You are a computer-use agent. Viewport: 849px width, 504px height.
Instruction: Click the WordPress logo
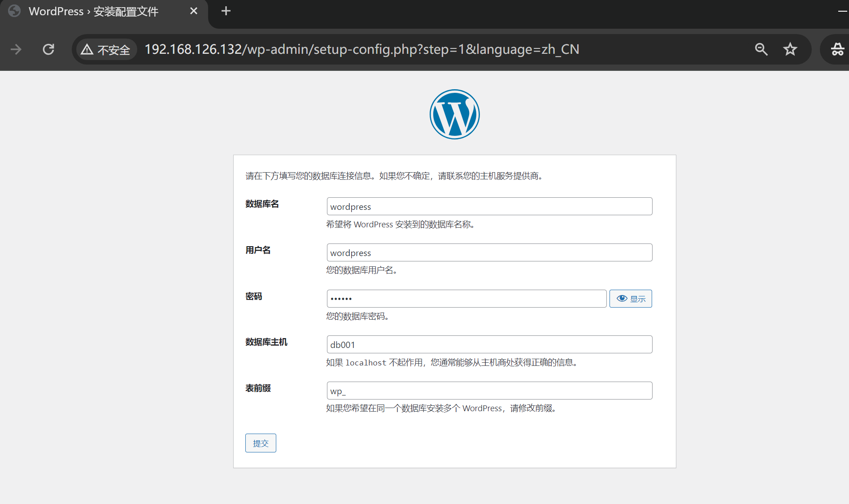(x=454, y=114)
